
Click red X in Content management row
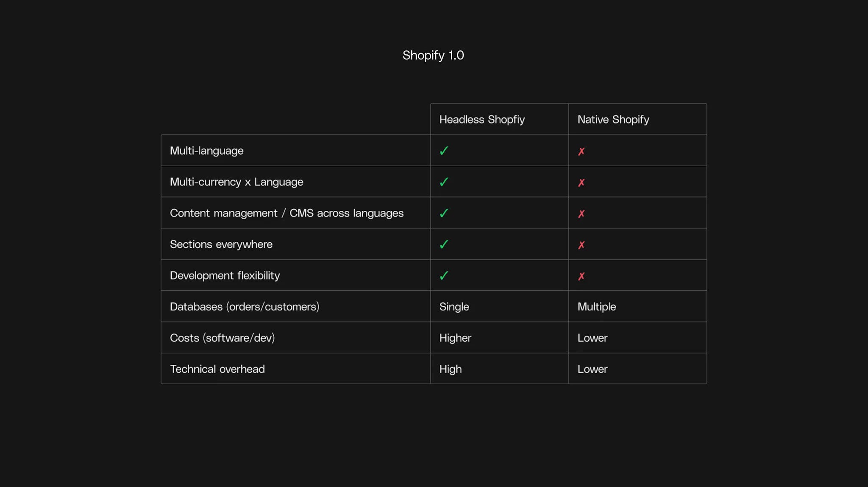coord(581,214)
